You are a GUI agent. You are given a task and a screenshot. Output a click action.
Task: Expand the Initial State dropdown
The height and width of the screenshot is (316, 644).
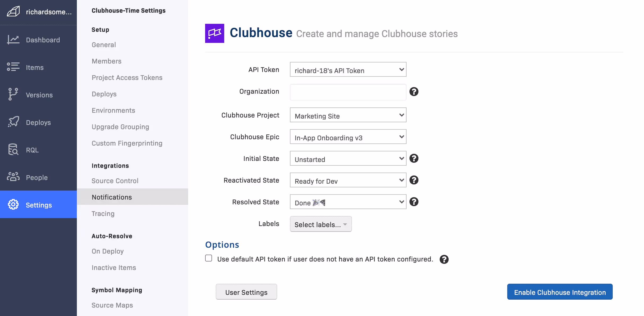point(348,159)
